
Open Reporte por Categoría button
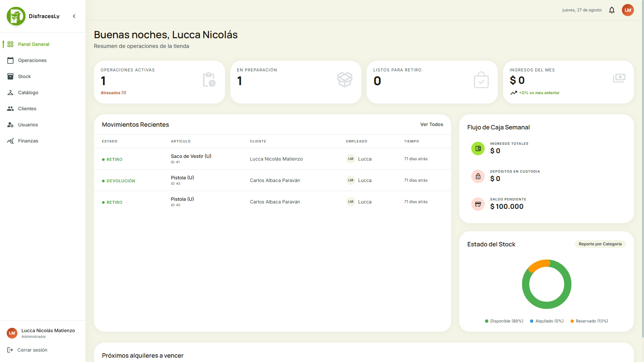click(x=600, y=244)
